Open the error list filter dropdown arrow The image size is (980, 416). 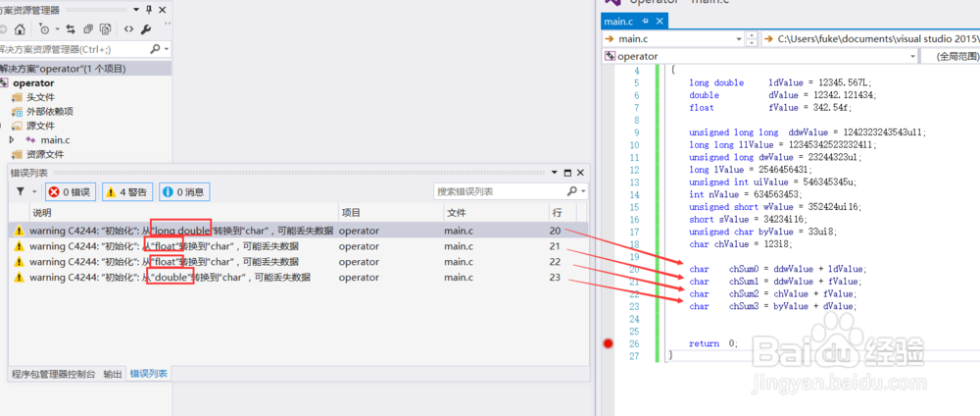click(33, 191)
